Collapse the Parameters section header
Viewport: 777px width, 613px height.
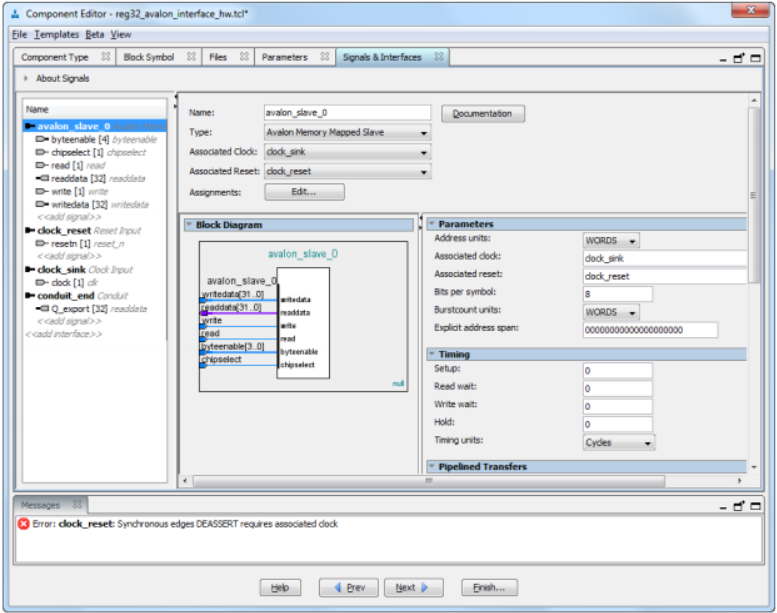(431, 223)
